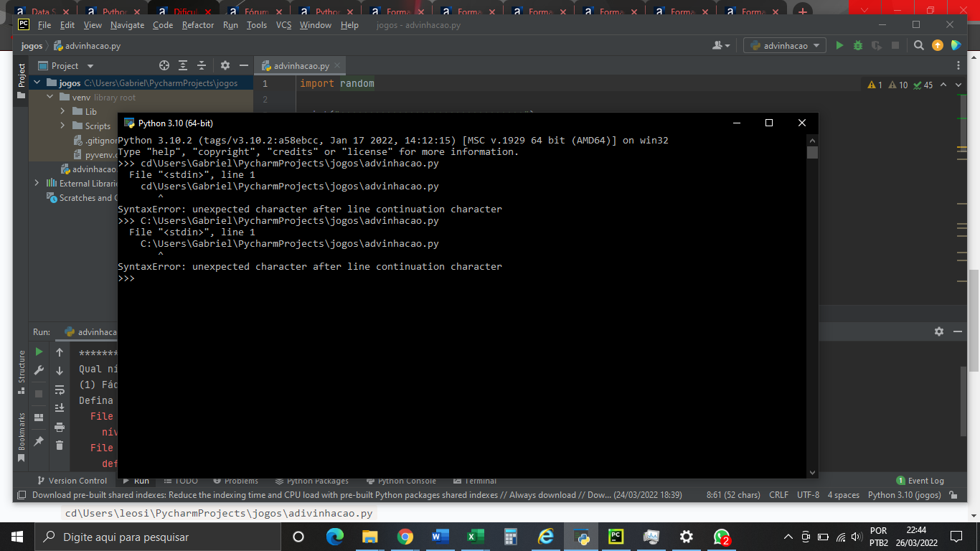Open Project panel gear options
This screenshot has height=551, width=980.
225,65
